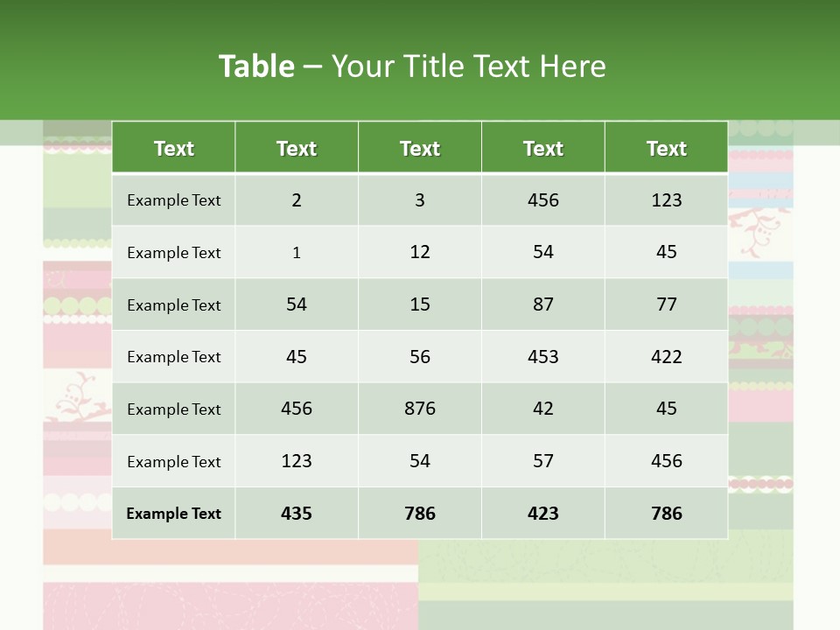Click the cell with value 77

(666, 304)
